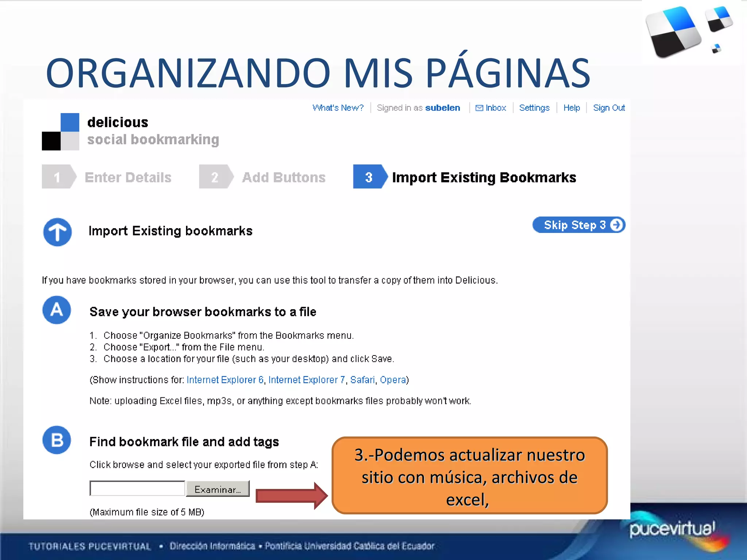Screen dimensions: 747x560
Task: Click the step B circle icon
Action: pos(57,440)
